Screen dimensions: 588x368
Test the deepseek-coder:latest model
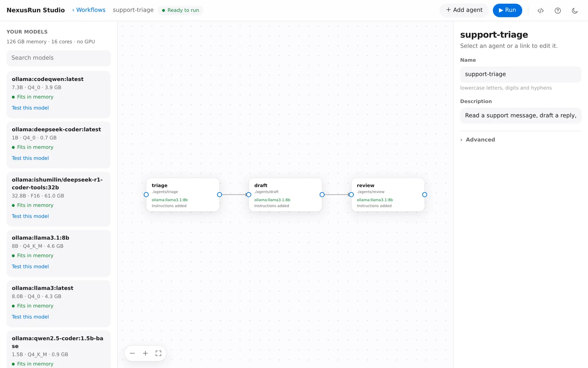click(x=30, y=158)
